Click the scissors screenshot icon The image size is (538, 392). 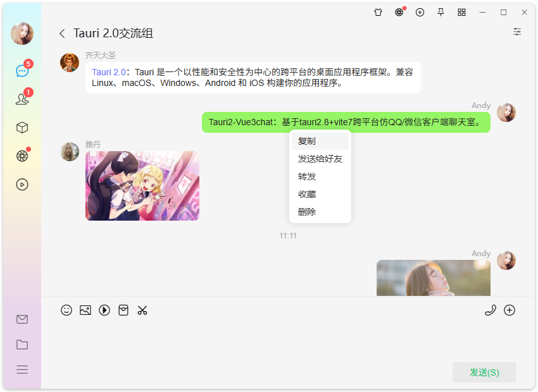[142, 310]
